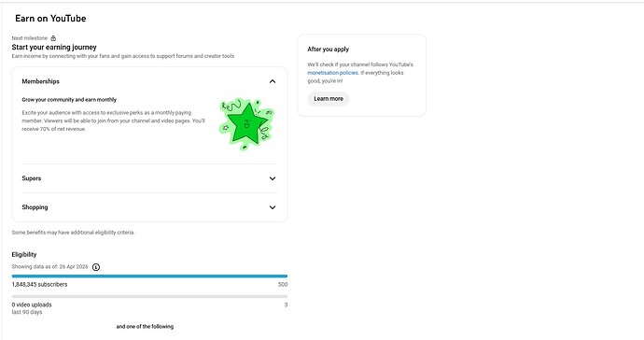Click the additional eligibility criteria note

pos(73,233)
